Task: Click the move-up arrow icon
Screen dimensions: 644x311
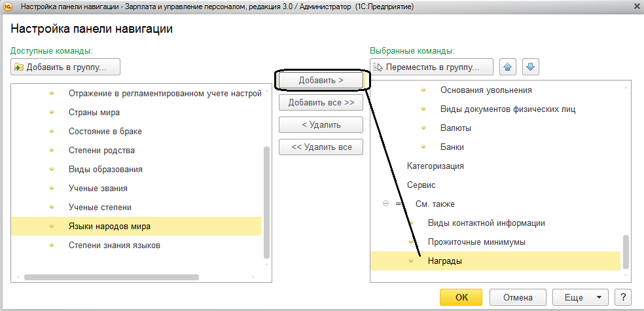Action: click(x=508, y=67)
